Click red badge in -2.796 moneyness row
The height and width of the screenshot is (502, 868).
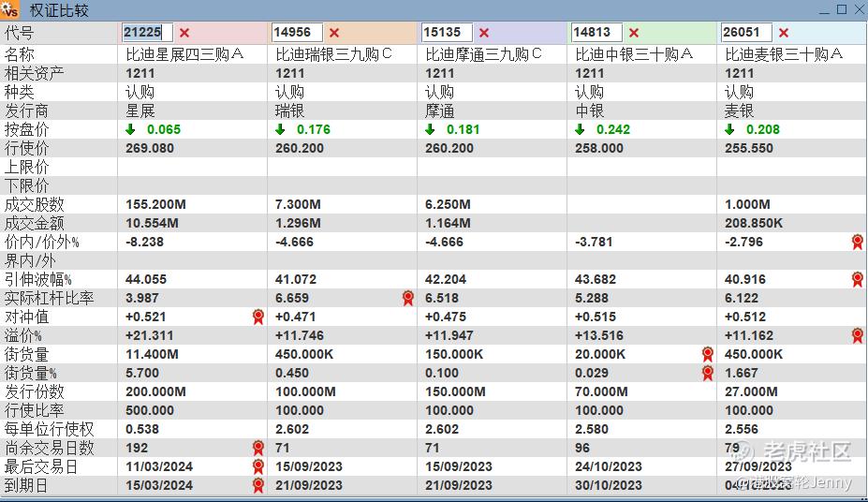point(858,242)
